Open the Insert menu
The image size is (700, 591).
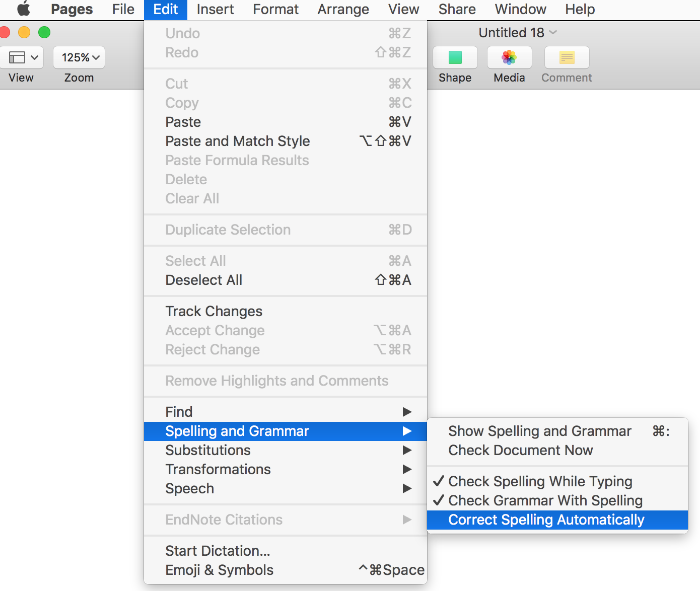tap(216, 9)
